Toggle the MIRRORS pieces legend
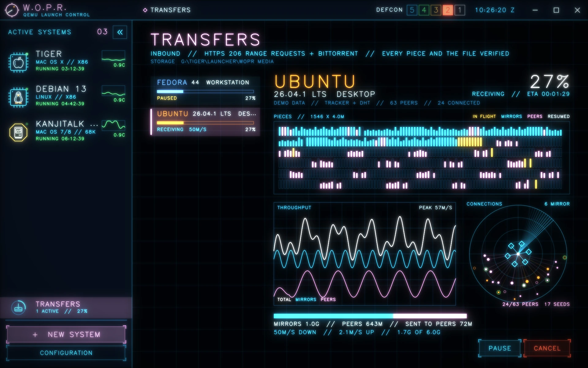588x368 pixels. (511, 117)
